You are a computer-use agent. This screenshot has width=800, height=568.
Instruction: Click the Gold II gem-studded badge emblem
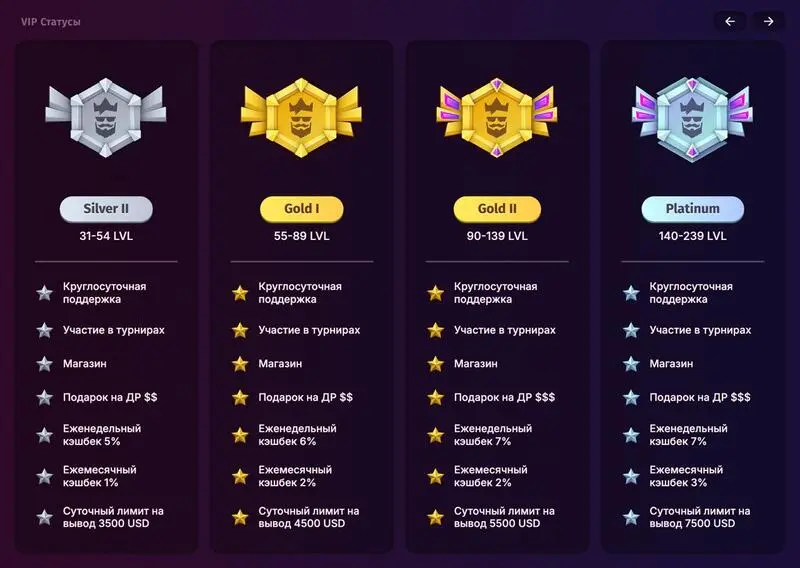click(497, 114)
